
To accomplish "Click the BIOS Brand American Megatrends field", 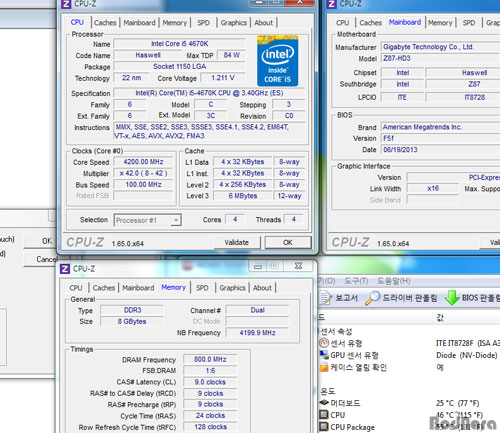I will (440, 127).
